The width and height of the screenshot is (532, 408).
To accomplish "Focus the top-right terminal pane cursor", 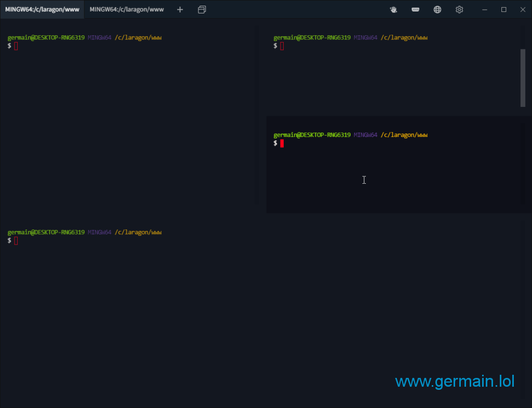I will [282, 46].
